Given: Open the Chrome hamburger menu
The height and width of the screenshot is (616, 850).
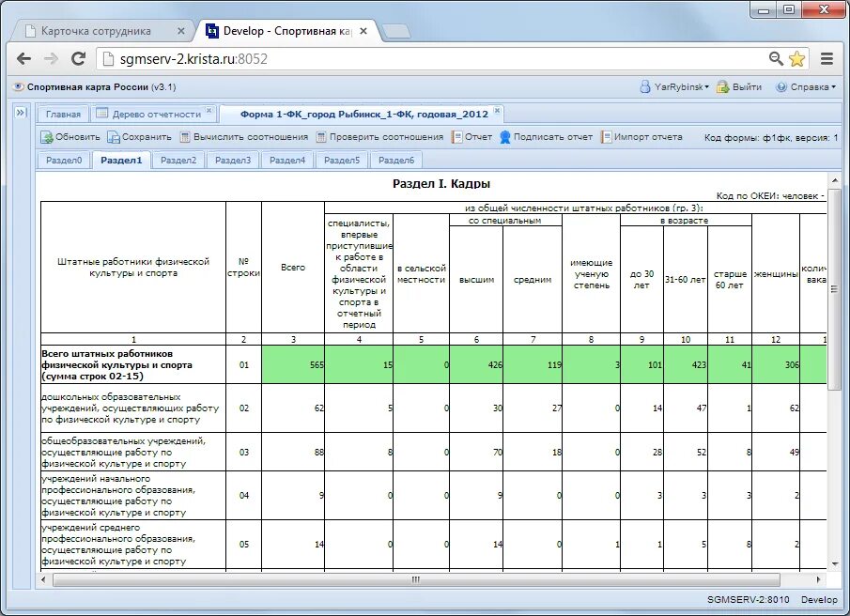Looking at the screenshot, I should [x=827, y=58].
